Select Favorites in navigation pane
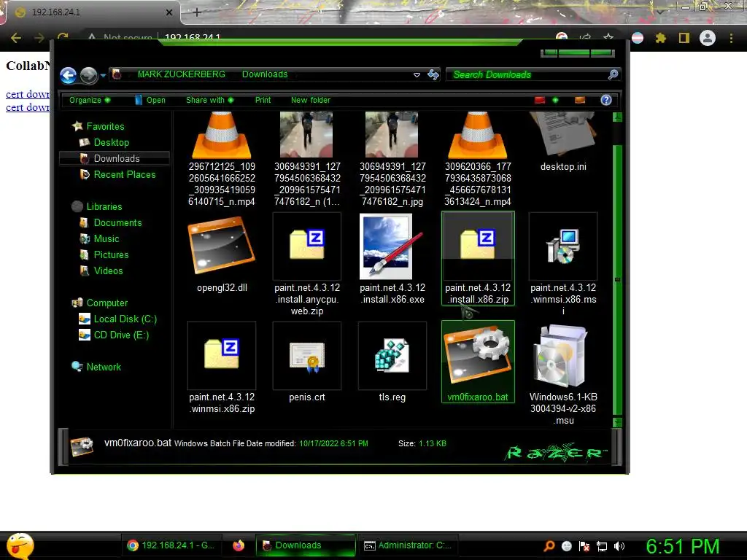747x560 pixels. [x=105, y=126]
